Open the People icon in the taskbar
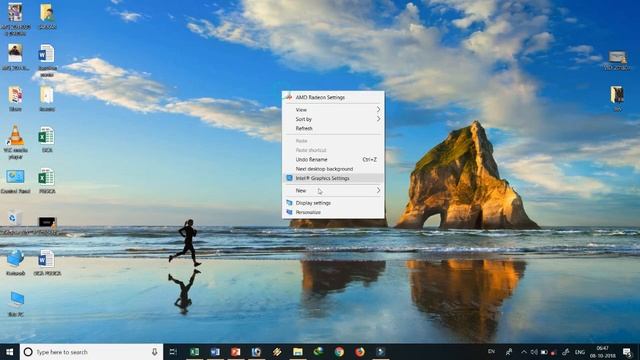The height and width of the screenshot is (360, 640). [x=509, y=352]
